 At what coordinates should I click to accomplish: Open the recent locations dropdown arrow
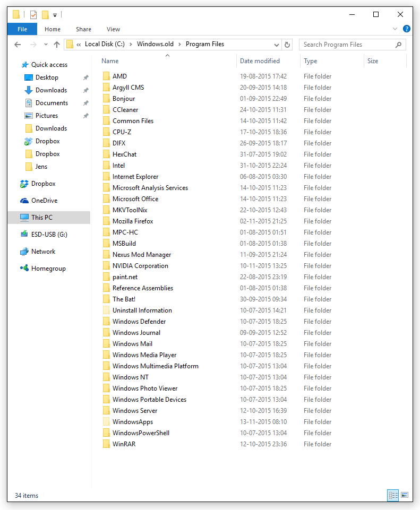46,45
